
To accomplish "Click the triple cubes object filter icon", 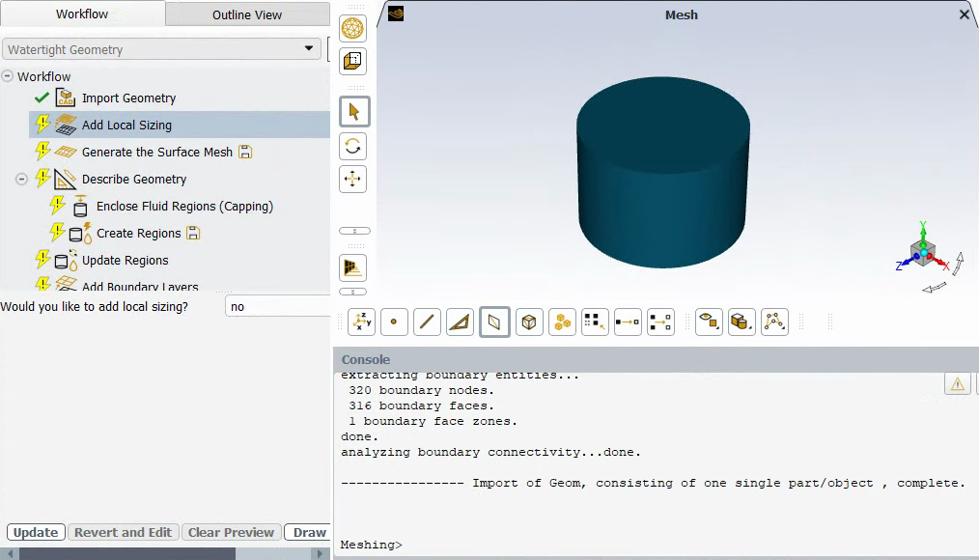I will [562, 322].
